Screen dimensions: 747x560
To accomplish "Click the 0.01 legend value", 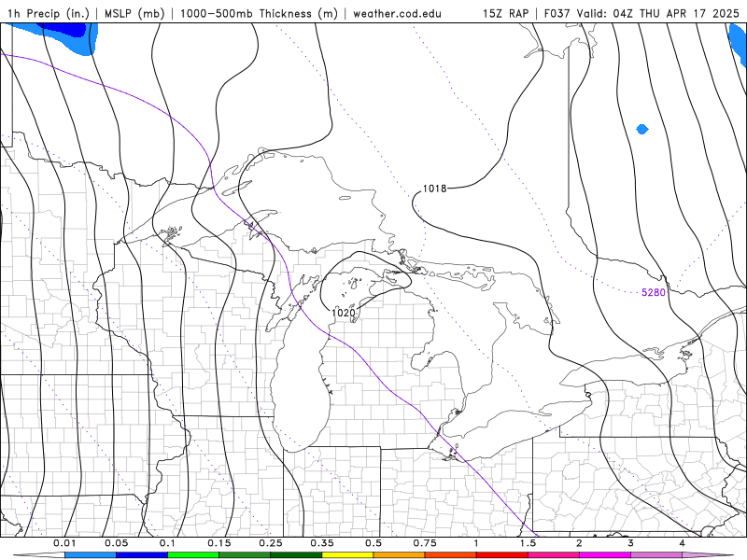I will [x=64, y=543].
